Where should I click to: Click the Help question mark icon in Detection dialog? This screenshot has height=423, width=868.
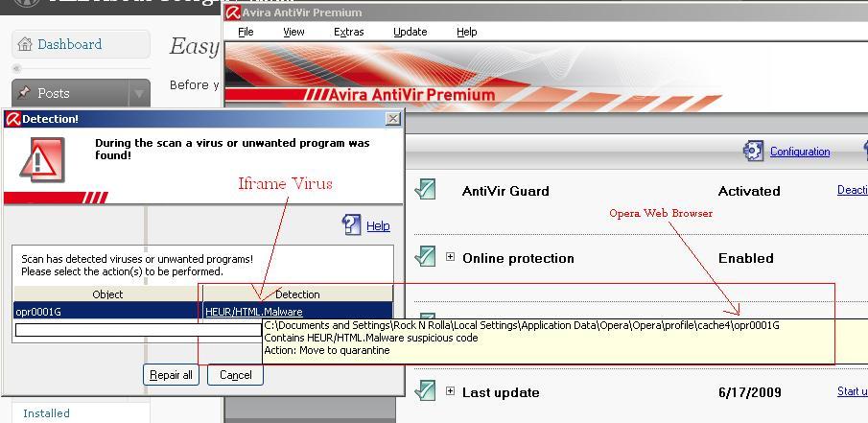(352, 224)
